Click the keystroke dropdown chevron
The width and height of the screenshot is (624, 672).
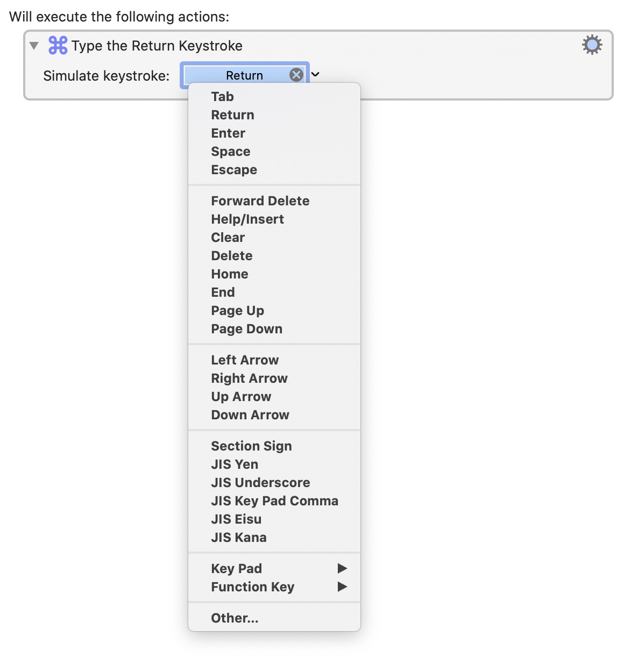tap(316, 75)
